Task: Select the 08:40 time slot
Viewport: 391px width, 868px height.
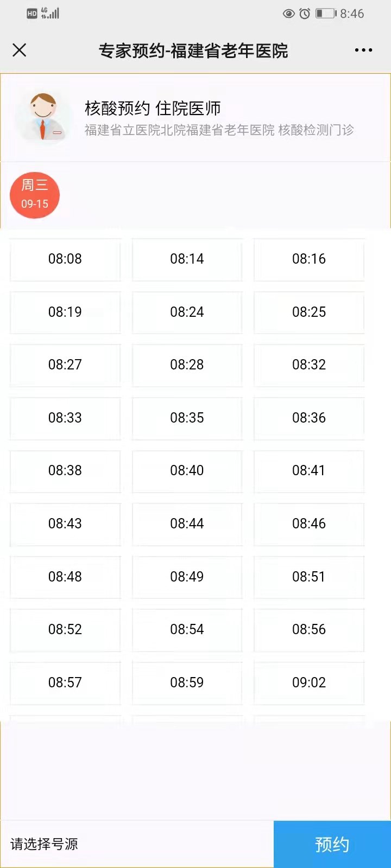Action: point(187,471)
